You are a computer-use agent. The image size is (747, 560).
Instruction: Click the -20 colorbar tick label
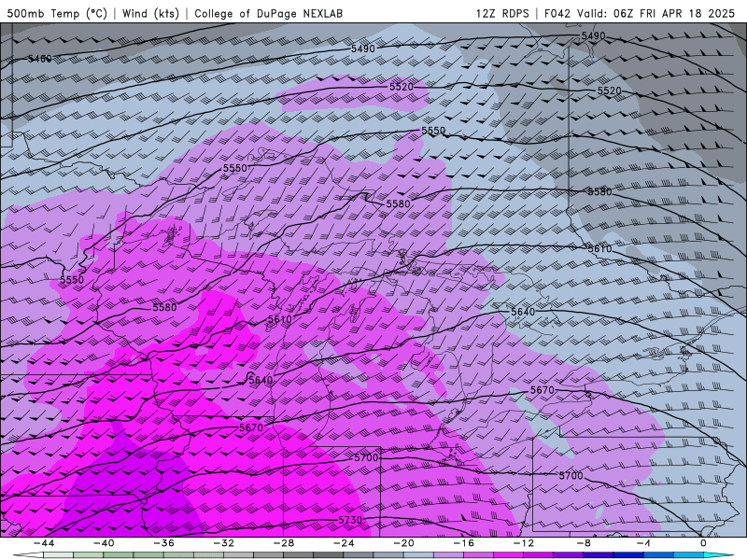[403, 543]
